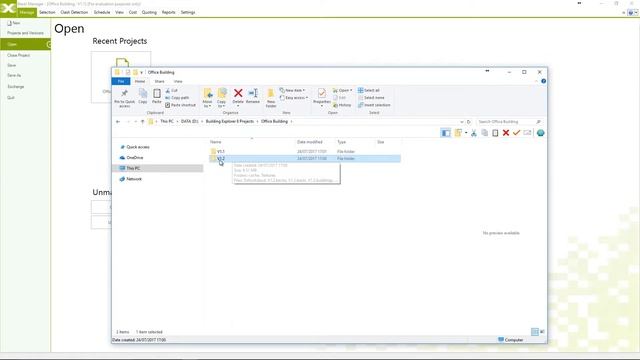Click This PC in address breadcrumb
The image size is (640, 360).
[167, 122]
